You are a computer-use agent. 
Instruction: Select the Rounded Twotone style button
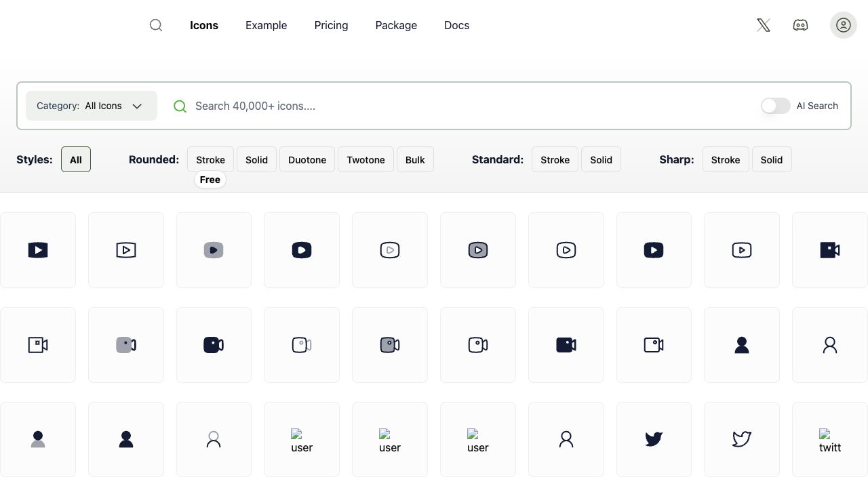[366, 160]
